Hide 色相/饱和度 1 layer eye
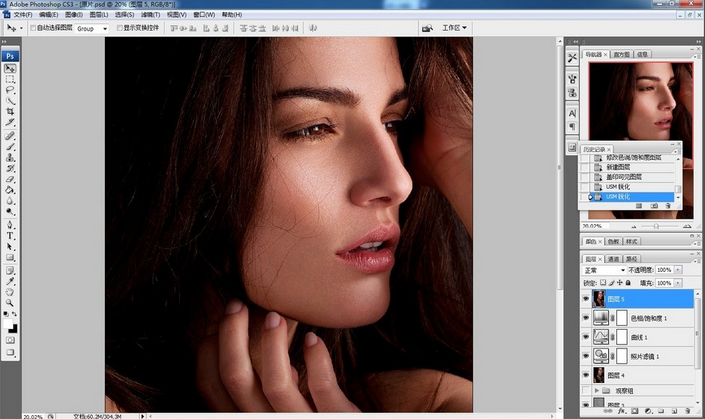Viewport: 705px width, 419px height. (x=586, y=318)
